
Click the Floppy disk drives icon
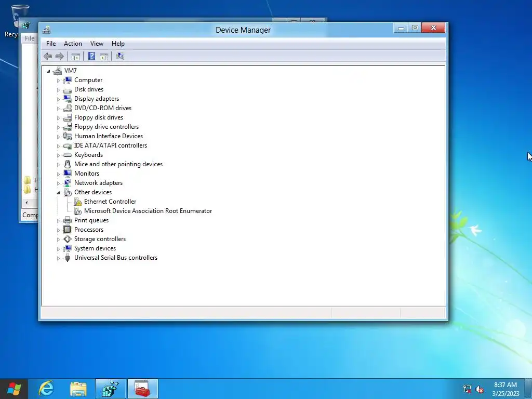coord(68,117)
